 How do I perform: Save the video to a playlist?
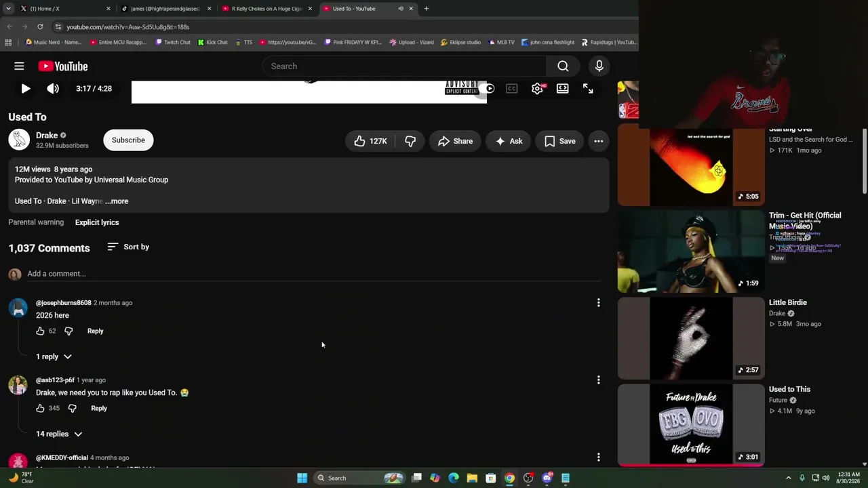(x=560, y=141)
